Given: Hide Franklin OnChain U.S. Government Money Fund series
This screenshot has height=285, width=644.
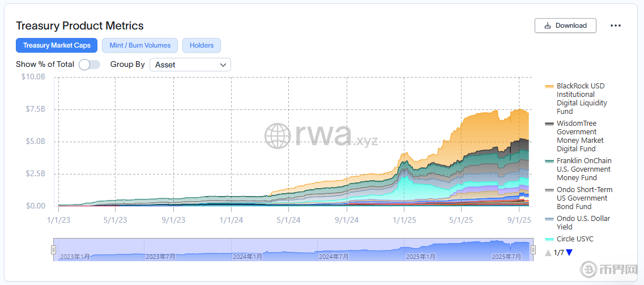Looking at the screenshot, I should point(583,169).
